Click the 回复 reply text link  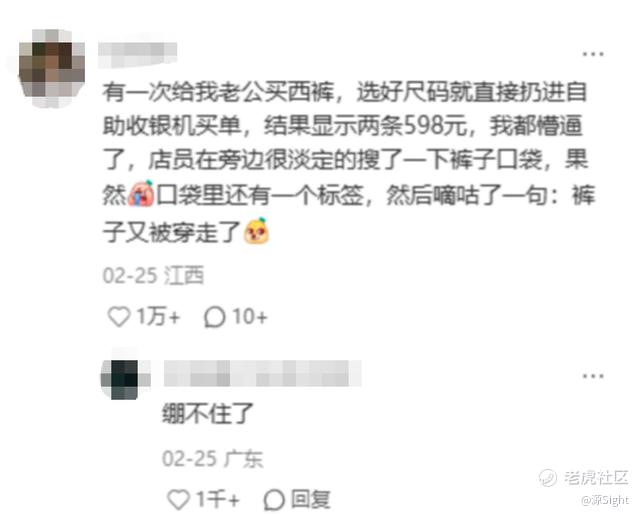311,499
